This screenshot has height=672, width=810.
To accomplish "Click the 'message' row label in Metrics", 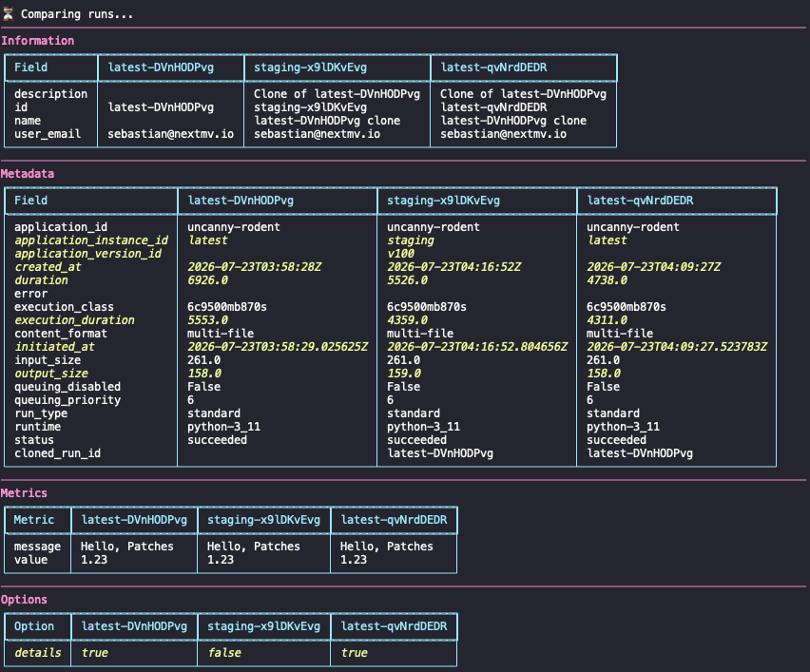I will click(x=37, y=547).
